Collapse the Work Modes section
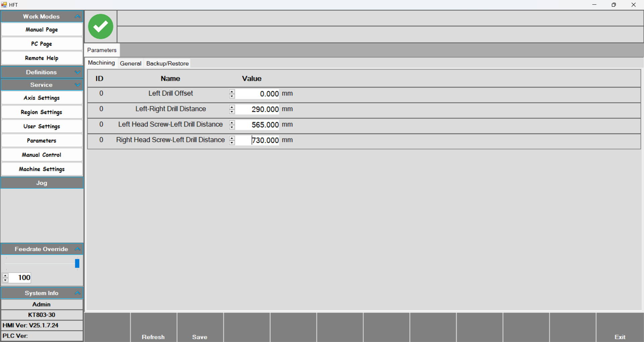 point(78,16)
